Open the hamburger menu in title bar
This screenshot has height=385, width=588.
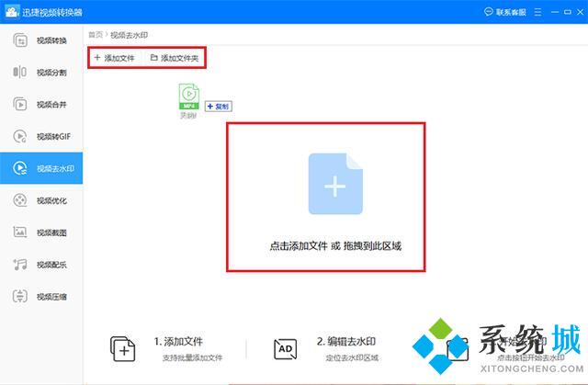(537, 12)
